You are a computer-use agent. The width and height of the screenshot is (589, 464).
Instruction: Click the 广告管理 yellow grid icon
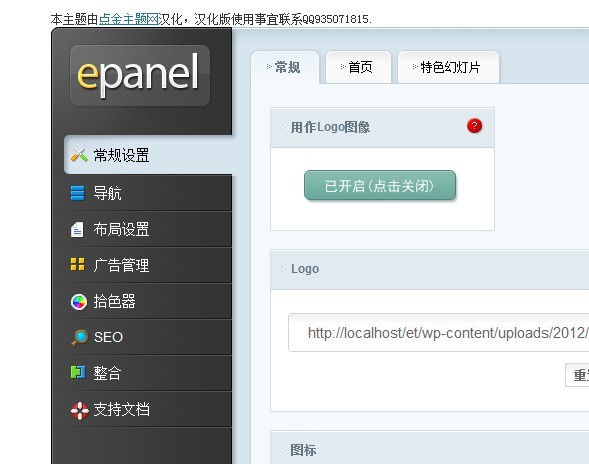tap(77, 264)
